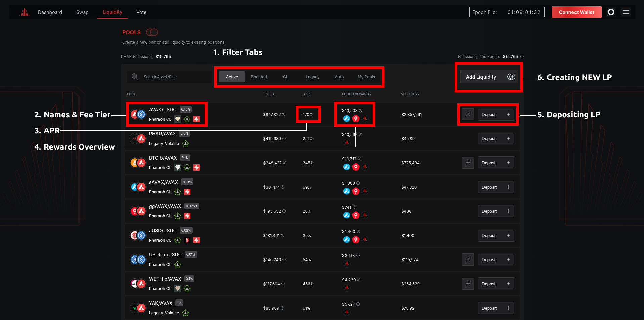Click the snowflake icon in BTC.b/AVAX row
Screen dimensions: 644x320
(x=468, y=163)
